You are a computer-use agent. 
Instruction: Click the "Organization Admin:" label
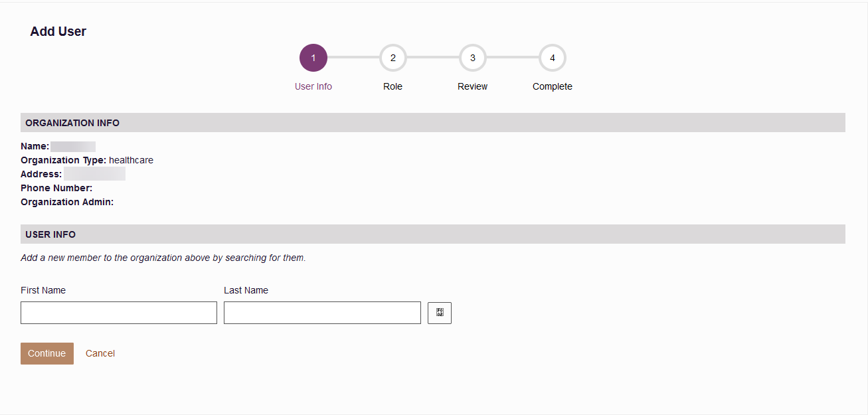67,202
